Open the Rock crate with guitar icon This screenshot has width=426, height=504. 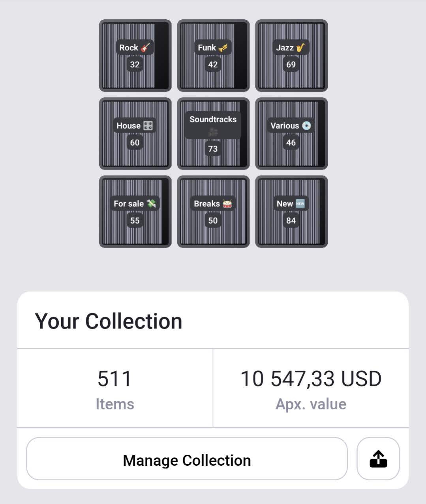135,56
